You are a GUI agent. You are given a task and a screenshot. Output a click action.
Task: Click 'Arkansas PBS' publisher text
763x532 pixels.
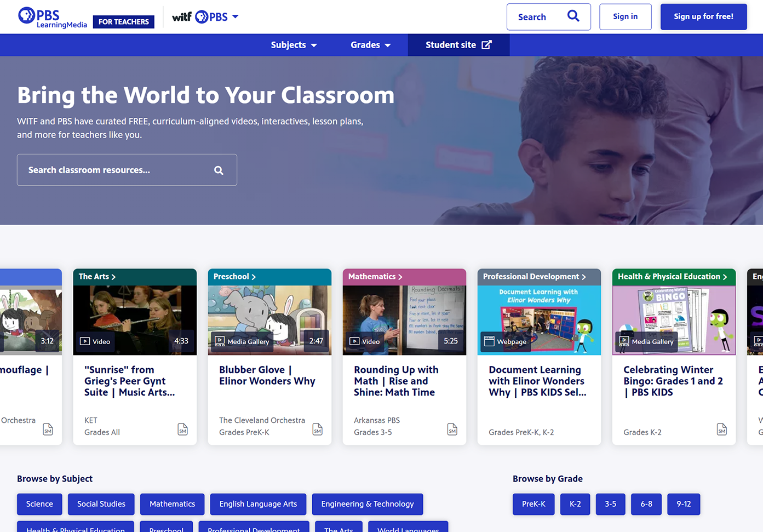pos(377,420)
